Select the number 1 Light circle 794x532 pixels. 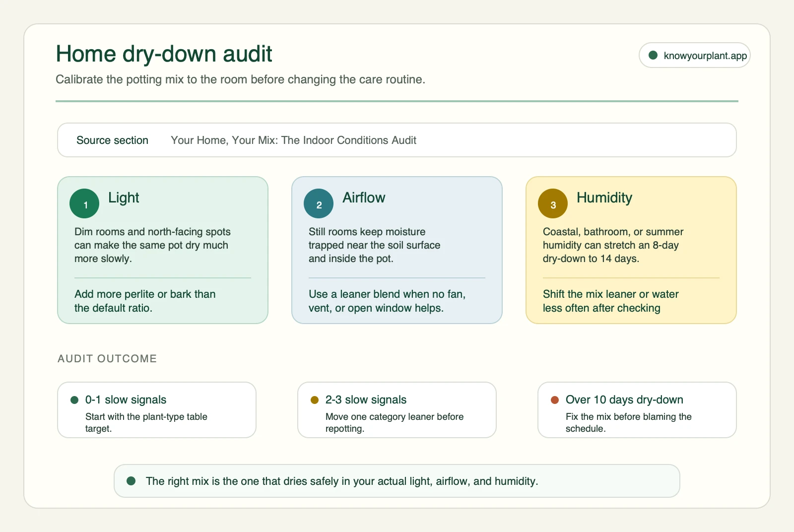[x=84, y=203]
